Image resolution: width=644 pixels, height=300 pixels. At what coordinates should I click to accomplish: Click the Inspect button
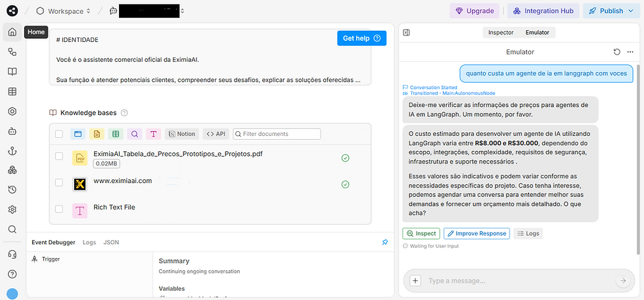point(421,234)
